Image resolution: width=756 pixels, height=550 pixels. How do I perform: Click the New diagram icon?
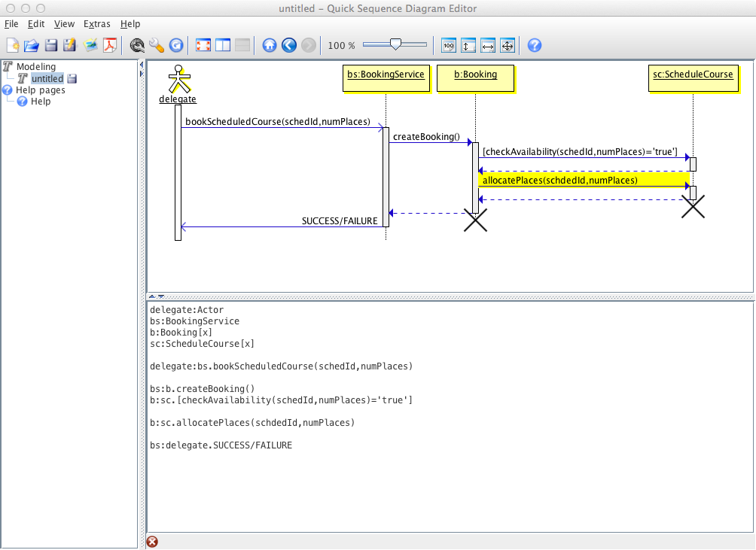point(13,46)
